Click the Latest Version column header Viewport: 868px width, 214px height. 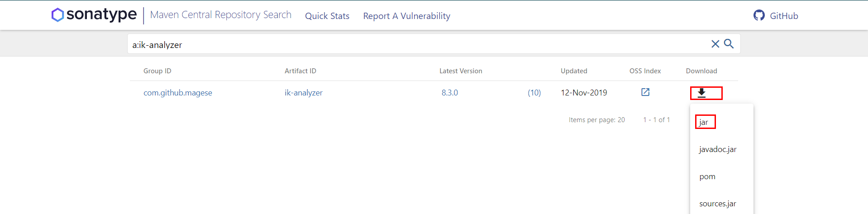[x=461, y=71]
